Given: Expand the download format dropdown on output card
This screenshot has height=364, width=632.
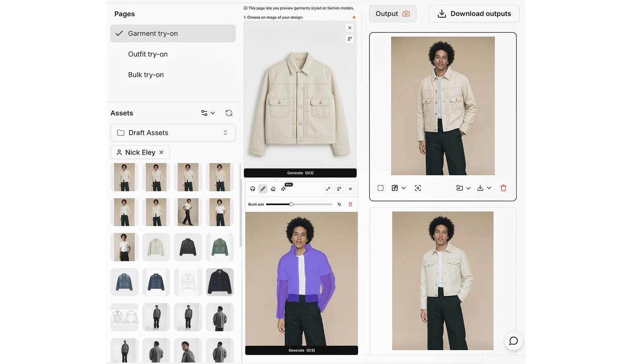Looking at the screenshot, I should coord(490,188).
